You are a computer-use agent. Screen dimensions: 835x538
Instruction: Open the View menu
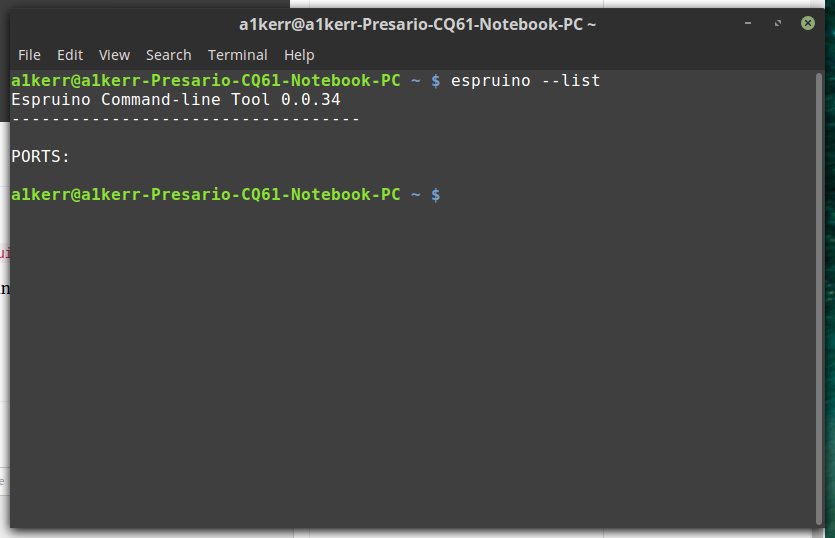pos(114,55)
